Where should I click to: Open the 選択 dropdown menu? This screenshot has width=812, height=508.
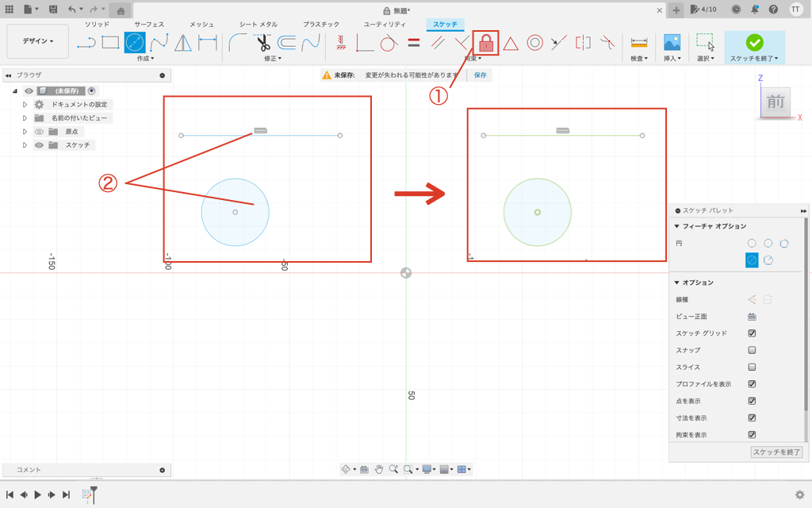tap(705, 59)
